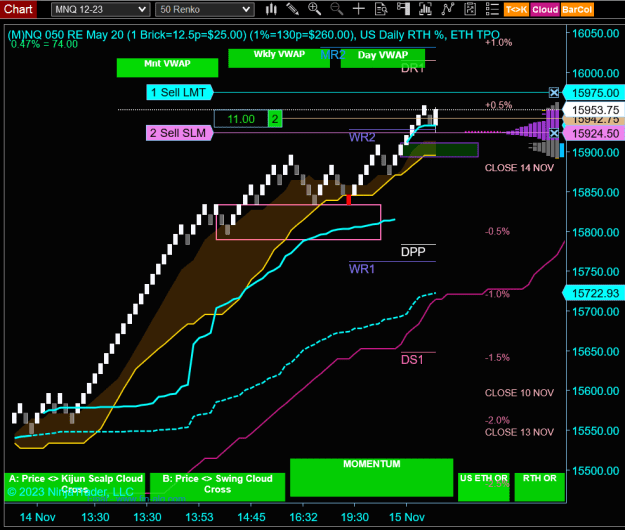Viewport: 625px width, 530px height.
Task: Click the 19:30 time axis label
Action: tap(355, 517)
